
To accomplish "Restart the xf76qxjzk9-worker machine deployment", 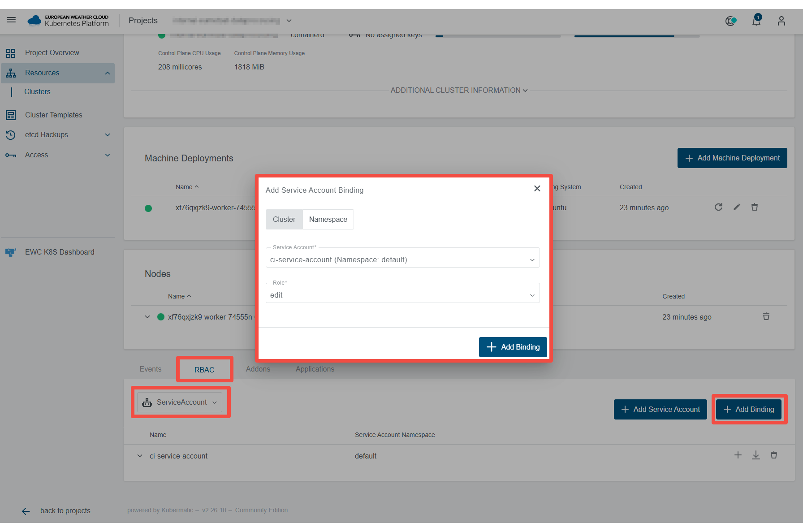I will (x=718, y=207).
